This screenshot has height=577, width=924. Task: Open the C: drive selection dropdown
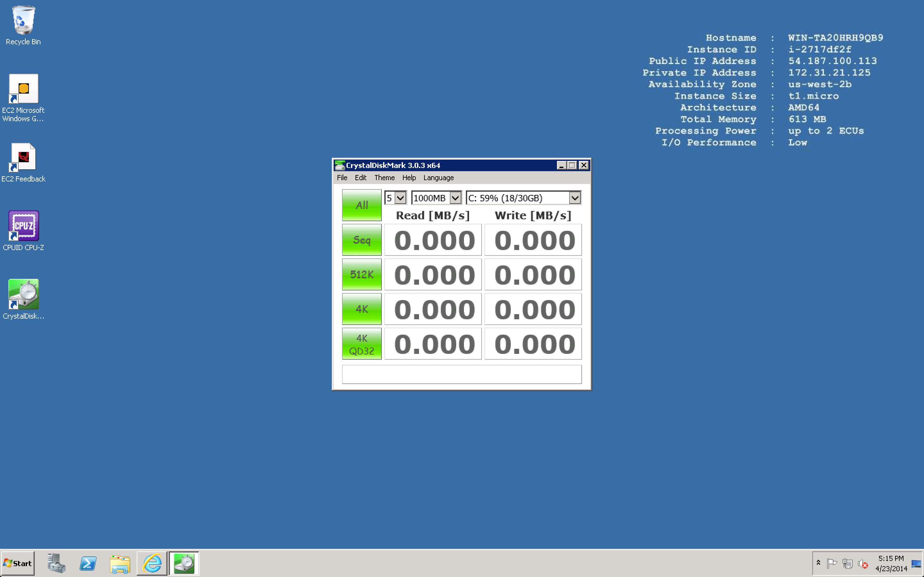(x=575, y=198)
